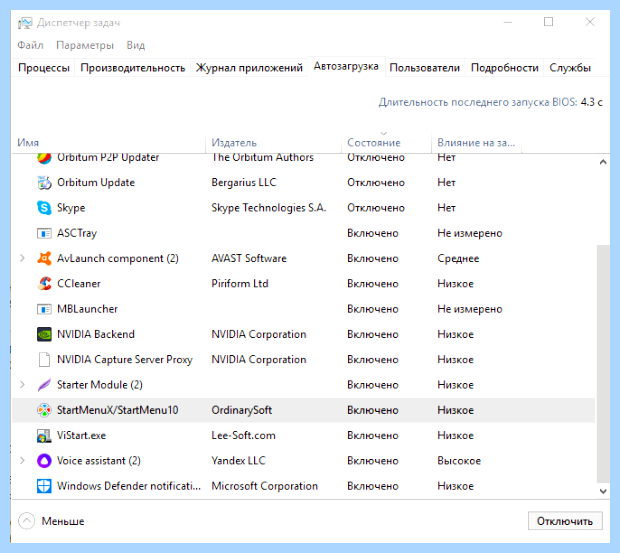Image resolution: width=620 pixels, height=553 pixels.
Task: Sort by the Имя column header
Action: (x=109, y=142)
